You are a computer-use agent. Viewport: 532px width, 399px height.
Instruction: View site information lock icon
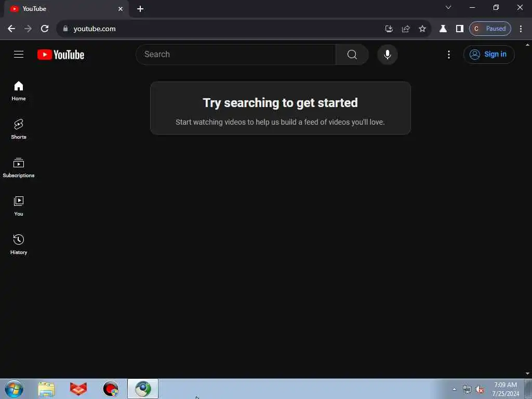(65, 29)
